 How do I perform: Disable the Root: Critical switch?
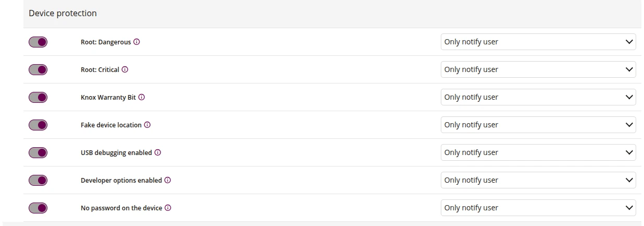(38, 69)
